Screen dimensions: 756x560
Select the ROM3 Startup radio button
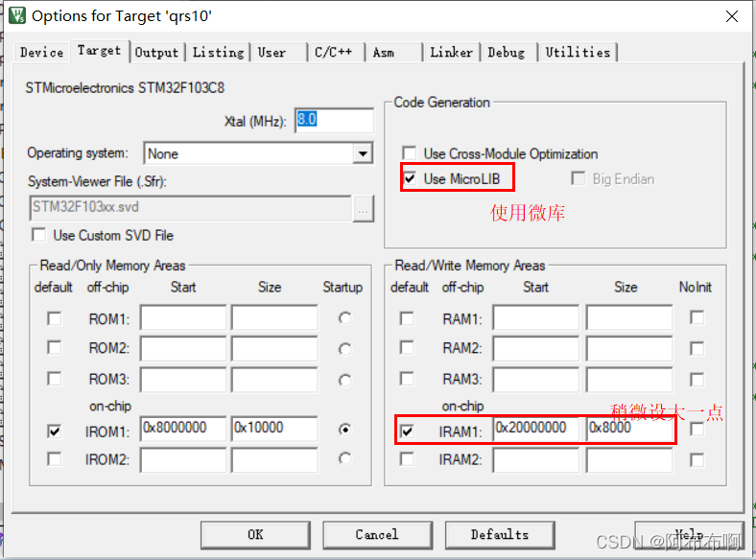(x=344, y=381)
